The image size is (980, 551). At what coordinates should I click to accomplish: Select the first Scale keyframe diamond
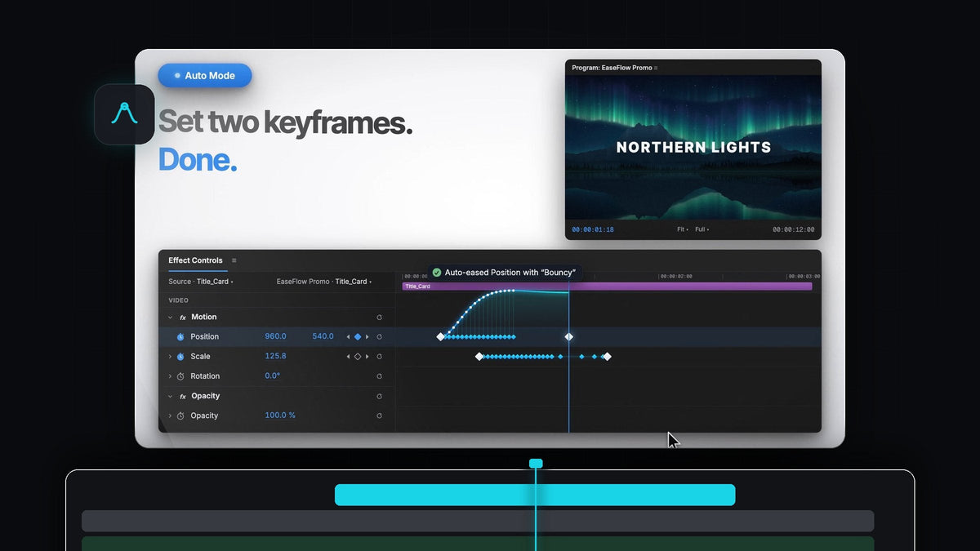tap(479, 357)
